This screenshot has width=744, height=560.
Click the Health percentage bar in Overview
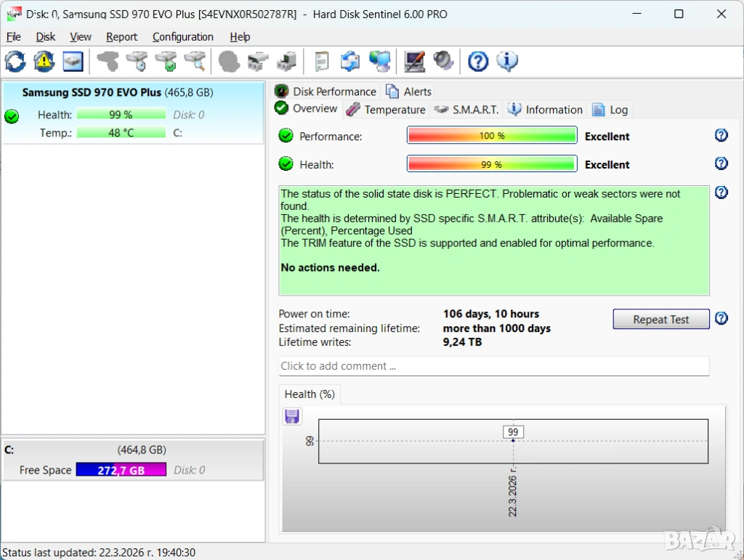pos(492,164)
